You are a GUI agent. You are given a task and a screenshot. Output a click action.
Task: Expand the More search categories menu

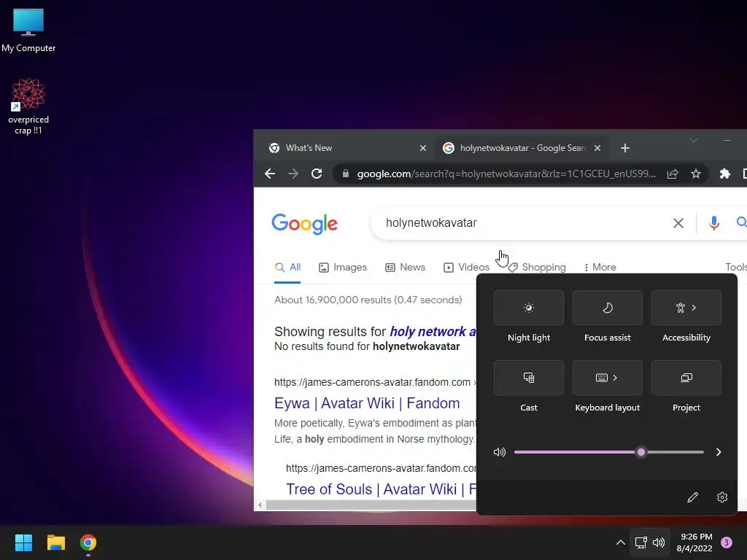coord(600,267)
